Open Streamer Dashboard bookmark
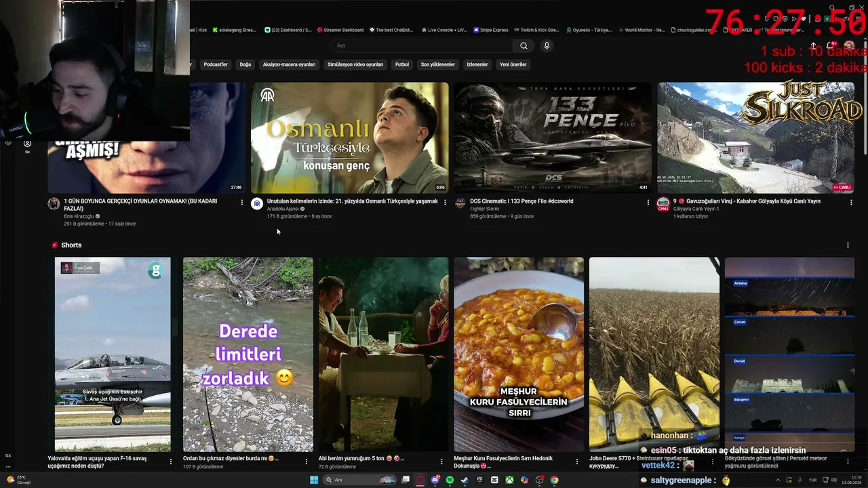 [340, 30]
